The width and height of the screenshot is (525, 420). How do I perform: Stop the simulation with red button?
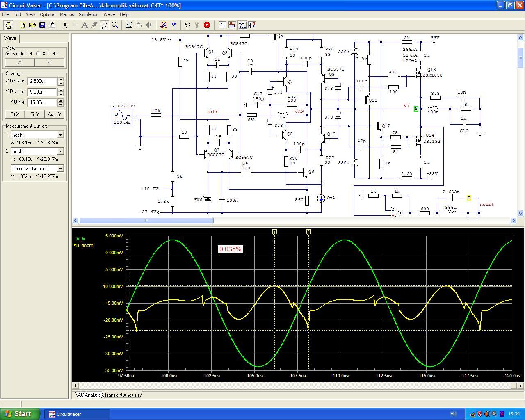click(x=207, y=25)
